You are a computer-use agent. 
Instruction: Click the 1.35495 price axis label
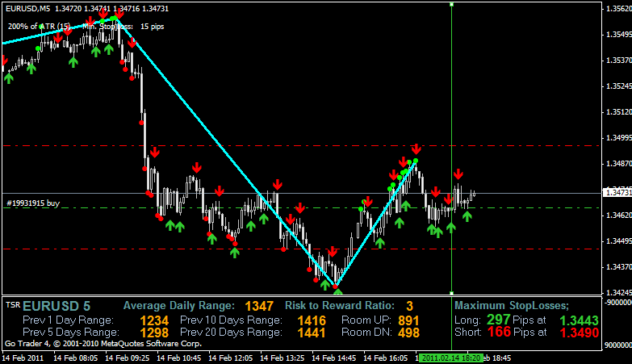[618, 35]
